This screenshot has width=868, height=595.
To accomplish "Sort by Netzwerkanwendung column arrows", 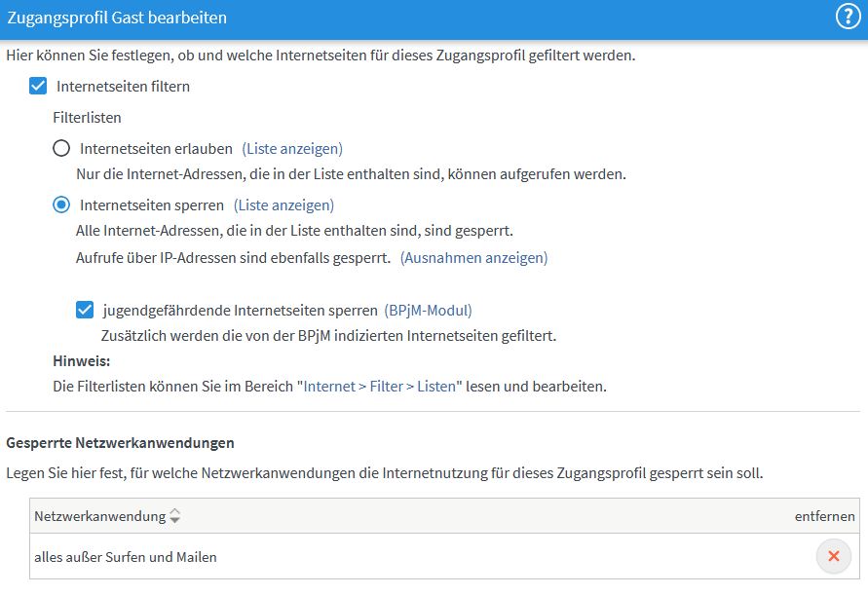I will [175, 516].
